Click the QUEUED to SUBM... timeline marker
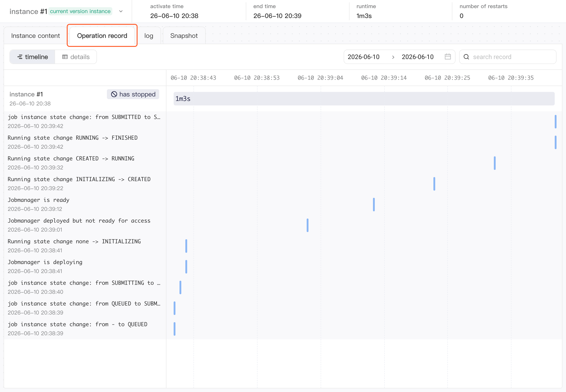 point(174,308)
